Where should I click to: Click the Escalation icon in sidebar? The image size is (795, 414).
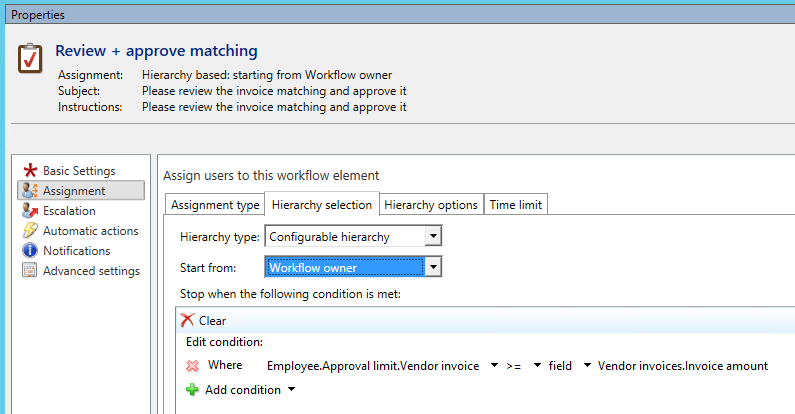coord(29,211)
